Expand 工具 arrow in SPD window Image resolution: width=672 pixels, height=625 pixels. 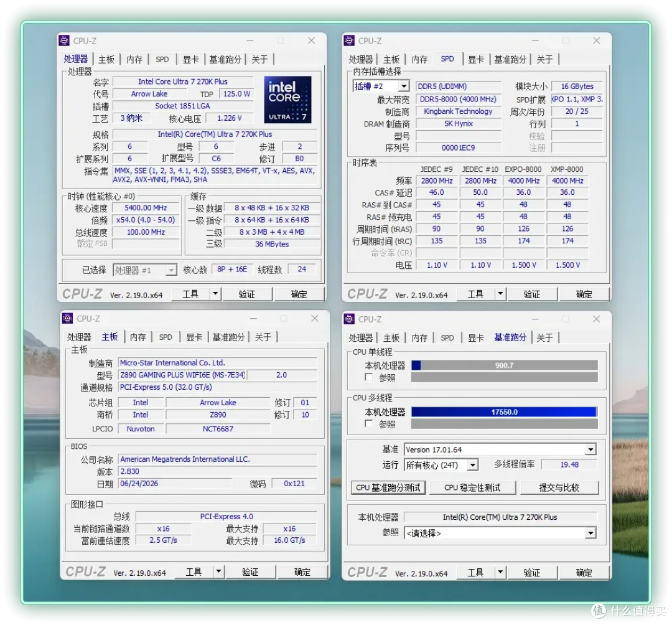click(500, 294)
